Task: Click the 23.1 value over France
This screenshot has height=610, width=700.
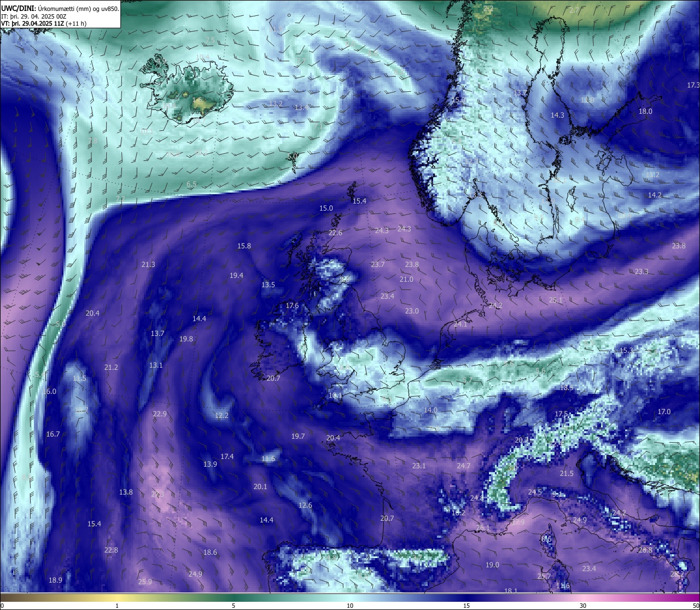Action: [x=419, y=466]
